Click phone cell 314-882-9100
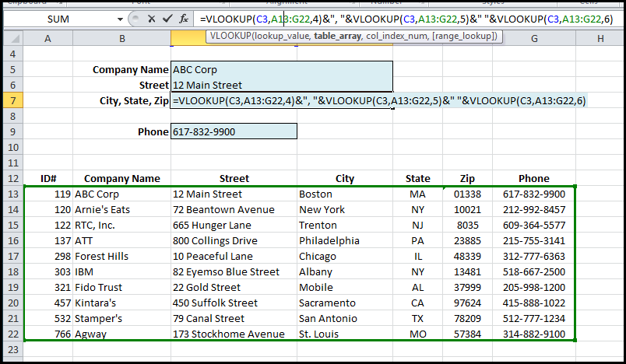 click(x=534, y=334)
